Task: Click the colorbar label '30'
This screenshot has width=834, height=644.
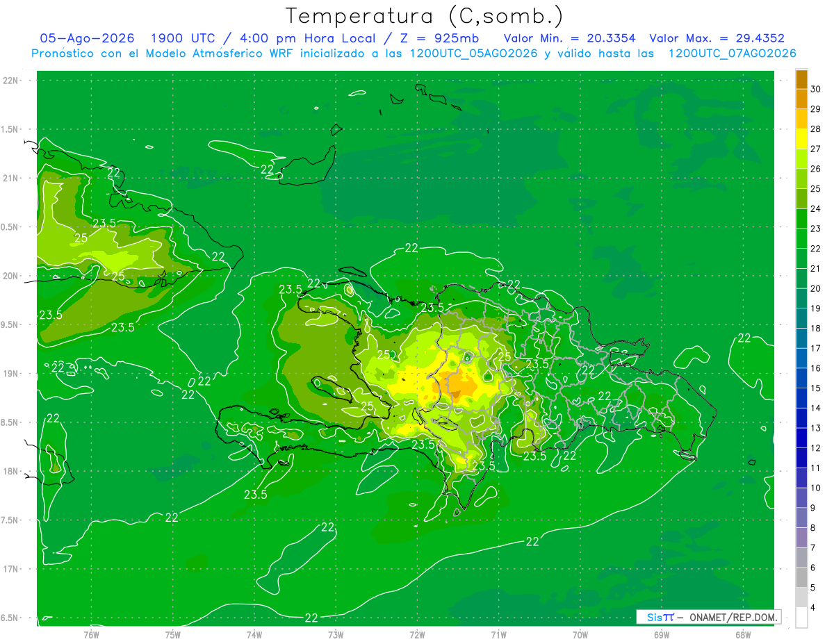Action: (816, 89)
